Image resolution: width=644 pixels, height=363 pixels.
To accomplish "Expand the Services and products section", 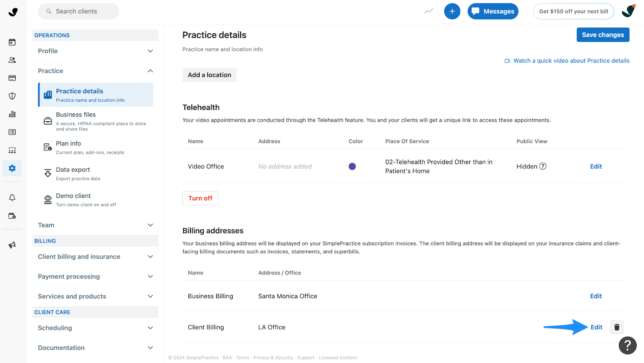I will click(95, 296).
